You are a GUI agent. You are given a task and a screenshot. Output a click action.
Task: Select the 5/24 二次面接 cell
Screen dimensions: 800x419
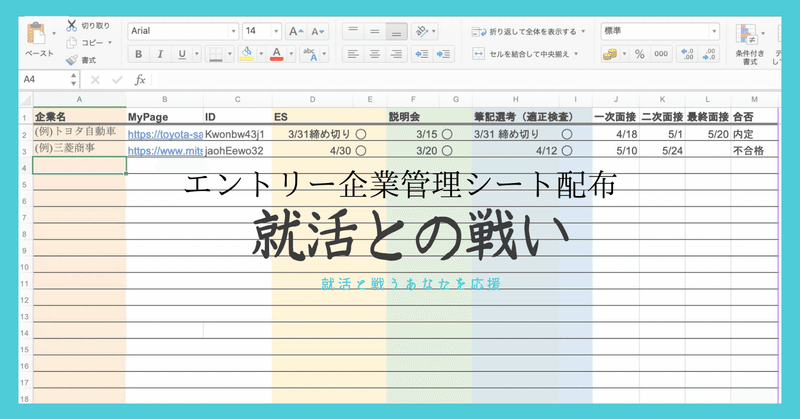pos(662,151)
